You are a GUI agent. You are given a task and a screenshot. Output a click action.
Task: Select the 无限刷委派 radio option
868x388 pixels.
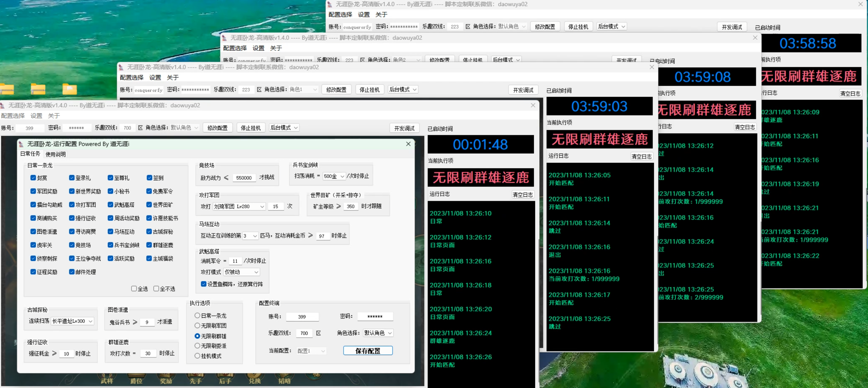tap(197, 346)
